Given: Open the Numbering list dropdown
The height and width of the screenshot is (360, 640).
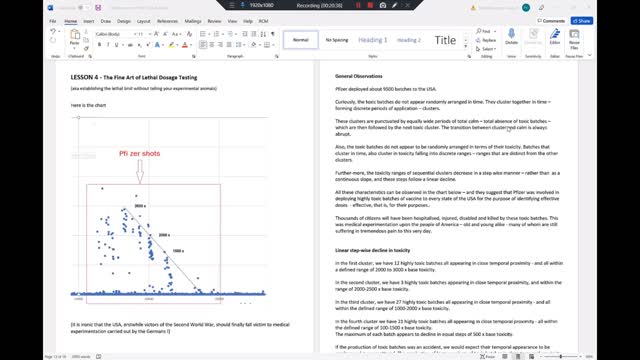Looking at the screenshot, I should pyautogui.click(x=223, y=34).
